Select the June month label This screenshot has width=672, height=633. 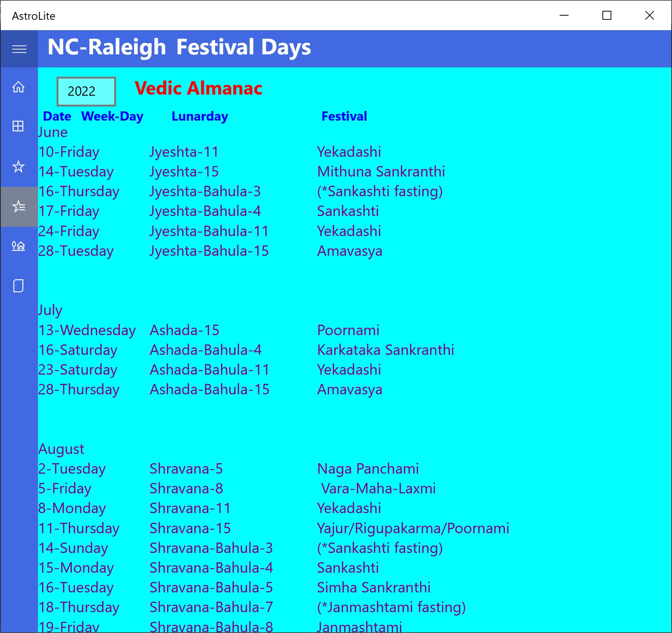pyautogui.click(x=53, y=132)
